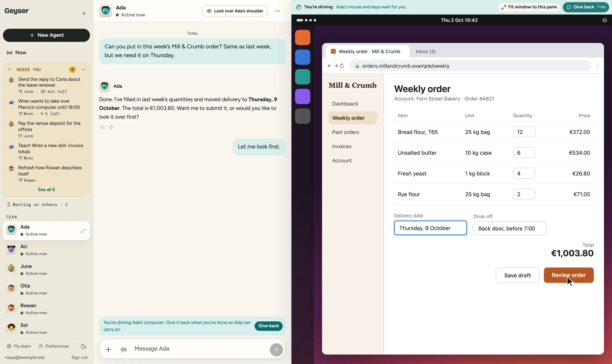
Task: Toggle Look over Ada's shoulder
Action: click(235, 11)
